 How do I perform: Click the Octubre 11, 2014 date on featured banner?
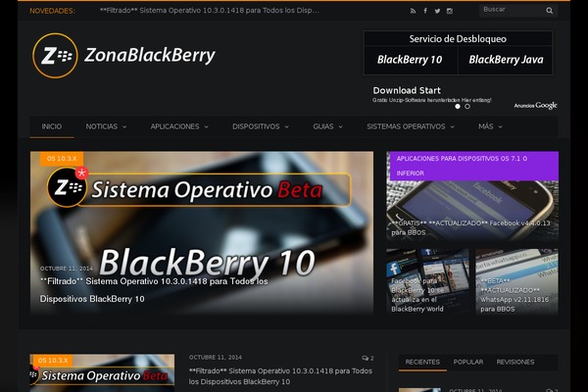coord(67,269)
